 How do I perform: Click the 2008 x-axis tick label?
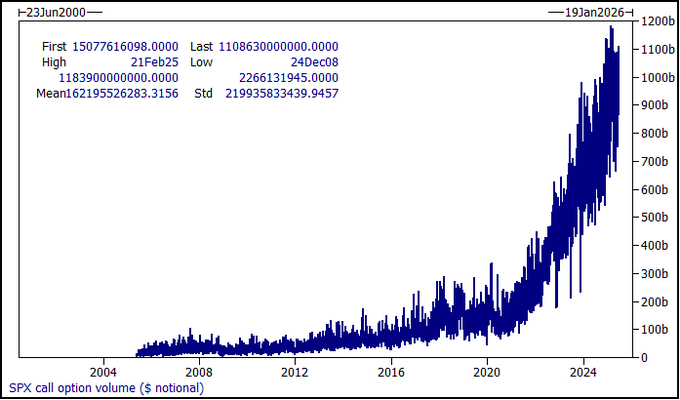click(200, 372)
